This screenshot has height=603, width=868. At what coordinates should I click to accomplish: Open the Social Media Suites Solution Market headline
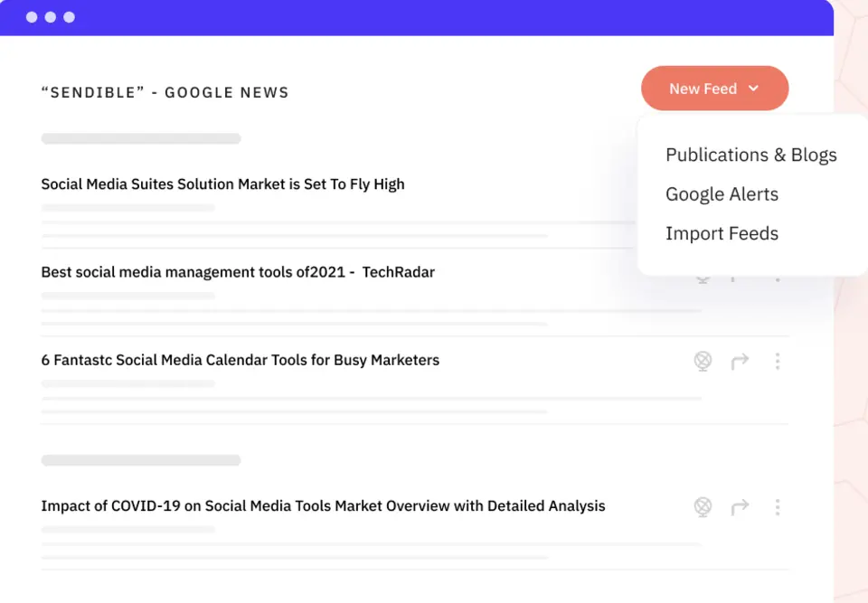tap(222, 184)
